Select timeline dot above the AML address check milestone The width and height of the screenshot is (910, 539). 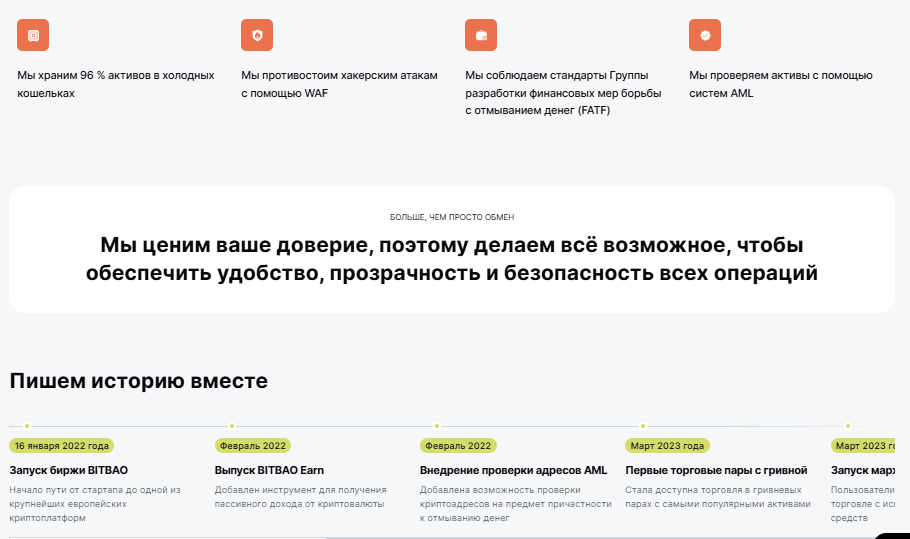click(437, 426)
